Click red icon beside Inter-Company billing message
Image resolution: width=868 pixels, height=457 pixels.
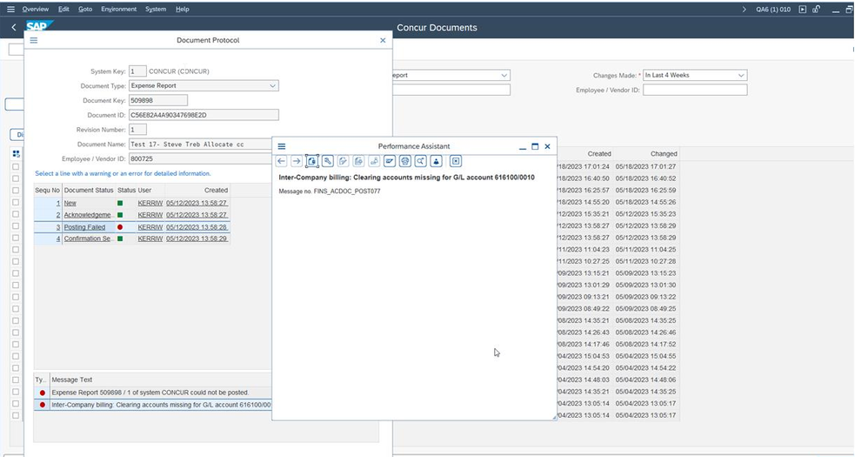point(42,405)
